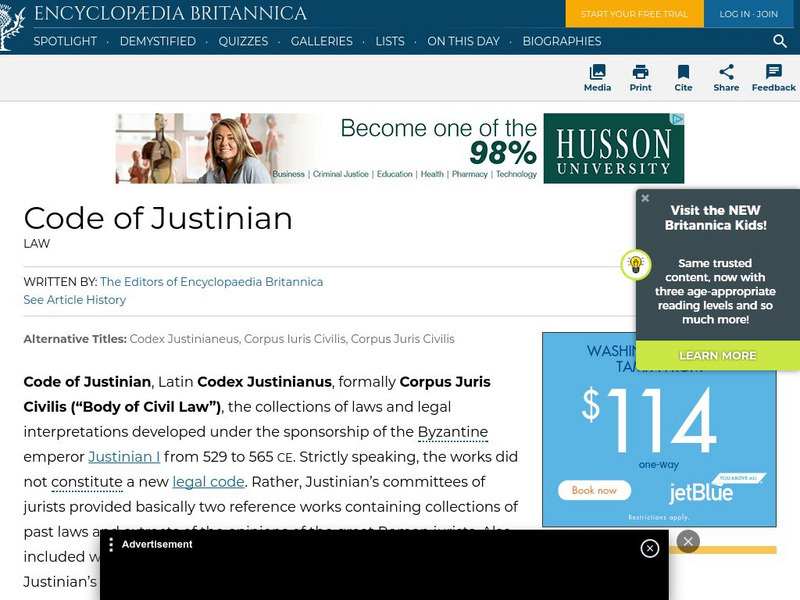Screen dimensions: 800x600
Task: Click Log In · Join button
Action: pyautogui.click(x=748, y=14)
